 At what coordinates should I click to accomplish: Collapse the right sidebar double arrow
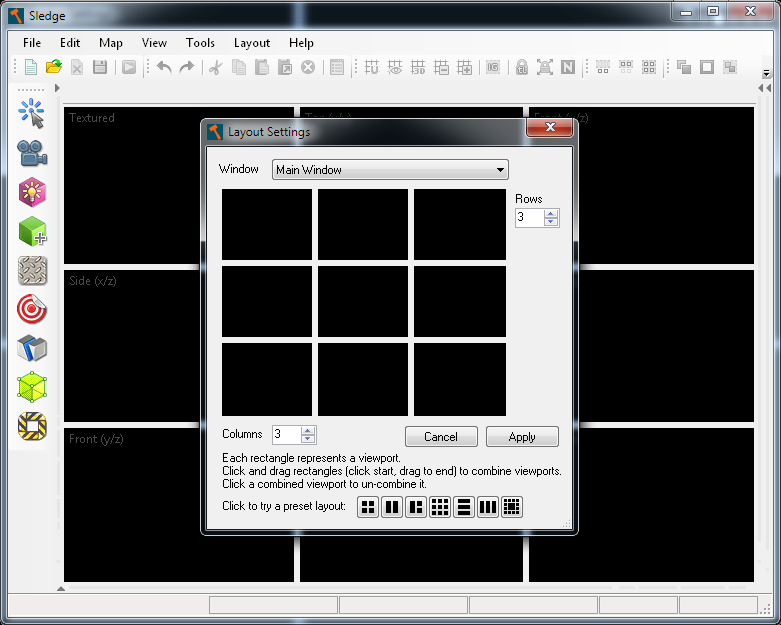[765, 88]
